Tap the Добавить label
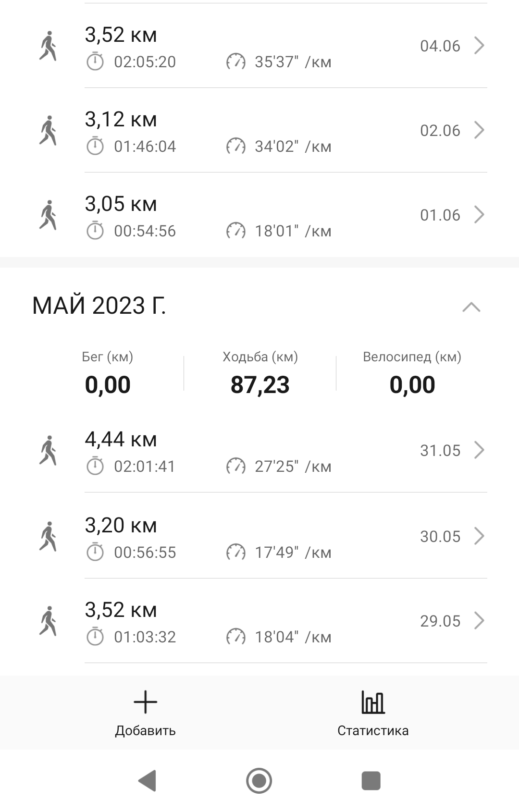519x812 pixels. click(x=145, y=730)
